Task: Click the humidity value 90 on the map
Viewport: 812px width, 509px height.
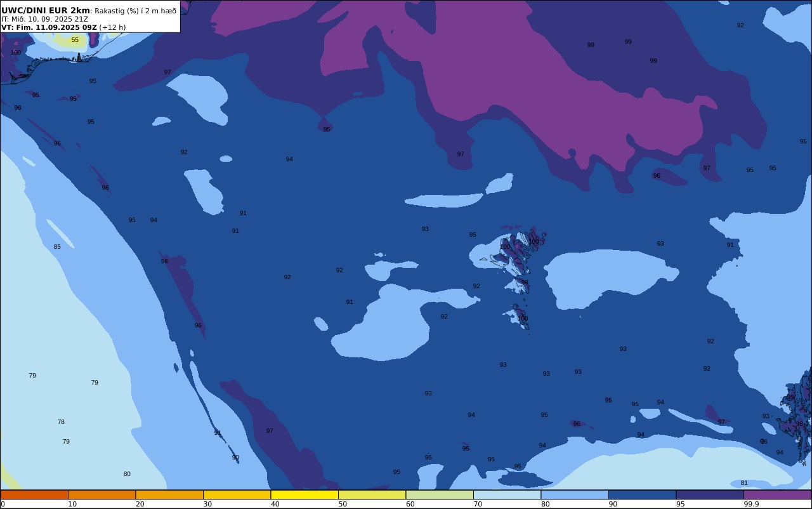Action: (x=235, y=458)
